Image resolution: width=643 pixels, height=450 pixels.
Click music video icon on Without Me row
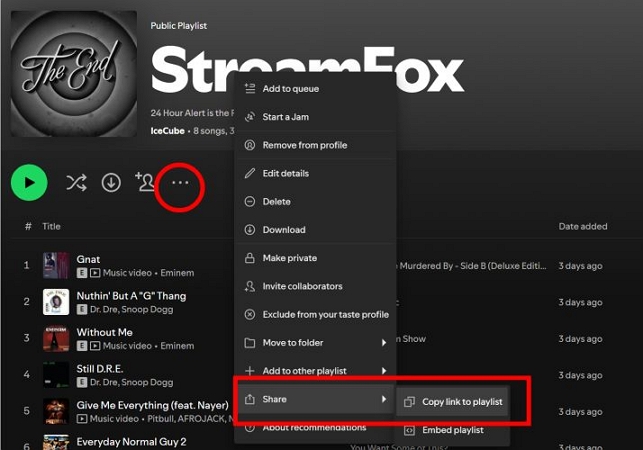click(95, 346)
